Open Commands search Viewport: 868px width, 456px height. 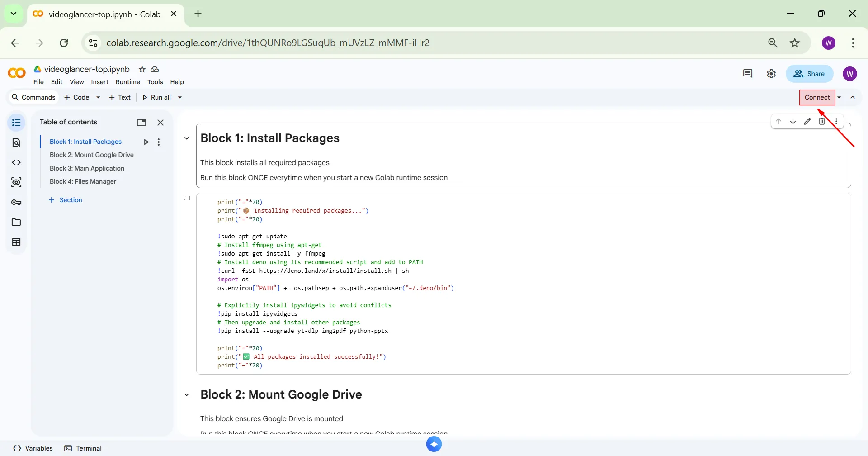coord(33,97)
